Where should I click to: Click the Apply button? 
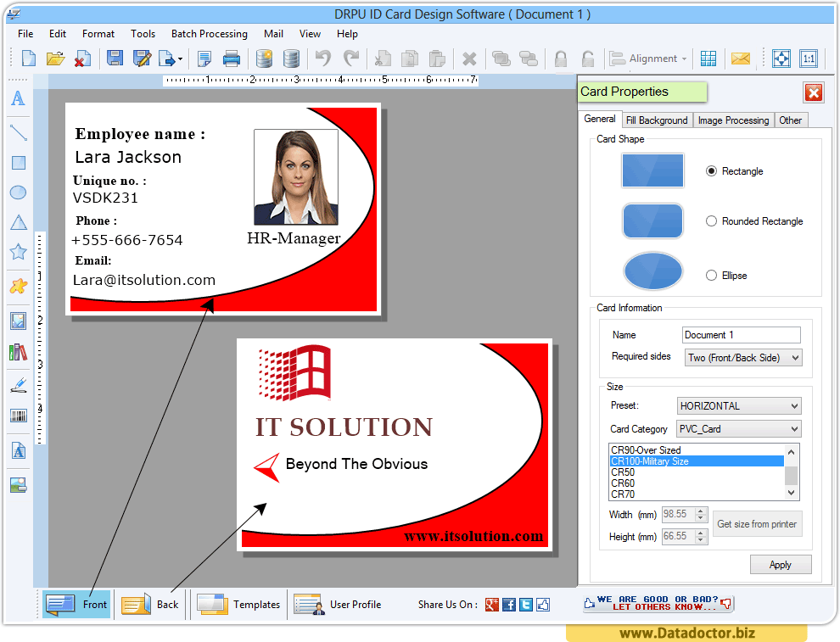pyautogui.click(x=781, y=564)
